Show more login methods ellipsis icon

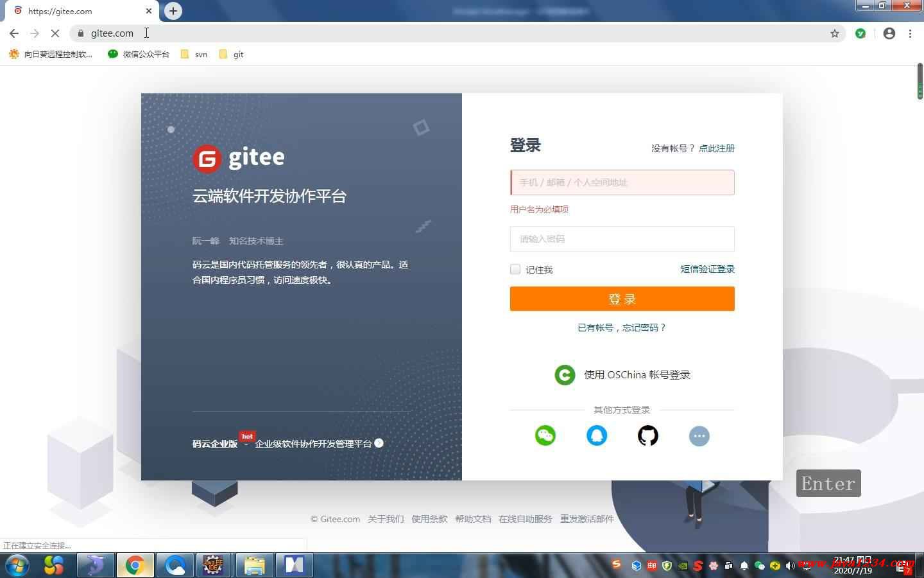click(x=699, y=436)
